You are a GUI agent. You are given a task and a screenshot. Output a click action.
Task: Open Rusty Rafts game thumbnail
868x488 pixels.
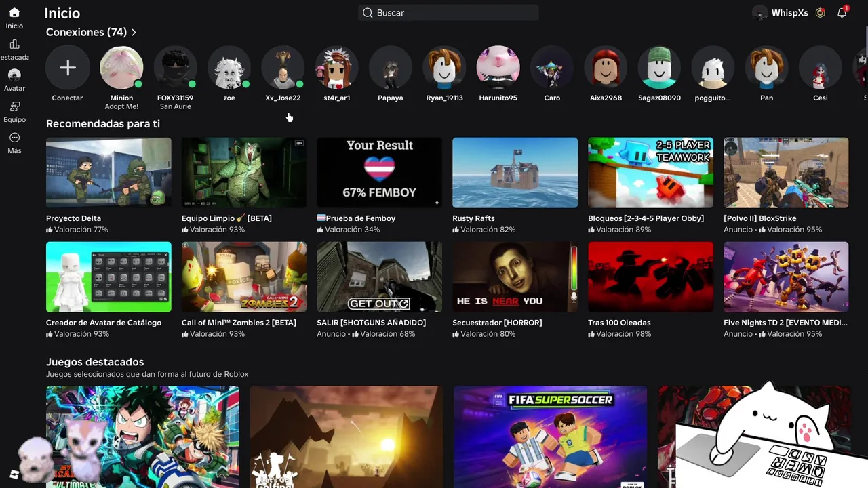point(515,173)
